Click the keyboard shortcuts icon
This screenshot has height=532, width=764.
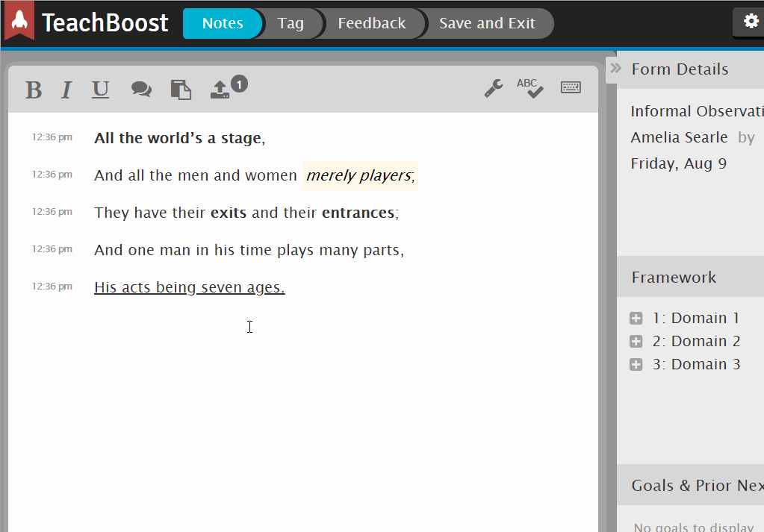tap(571, 87)
